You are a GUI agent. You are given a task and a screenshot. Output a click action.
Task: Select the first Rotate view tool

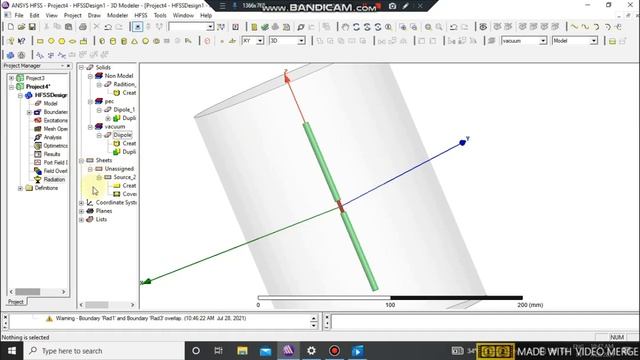coord(356,27)
